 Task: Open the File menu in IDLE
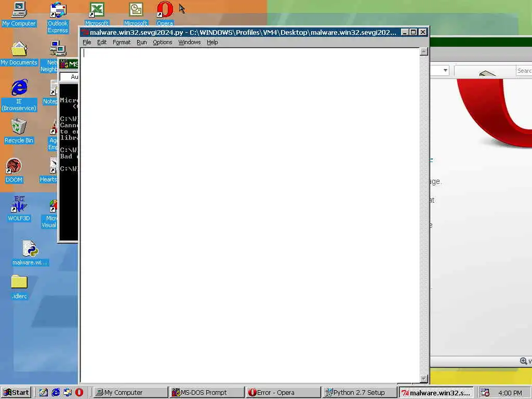pyautogui.click(x=87, y=43)
